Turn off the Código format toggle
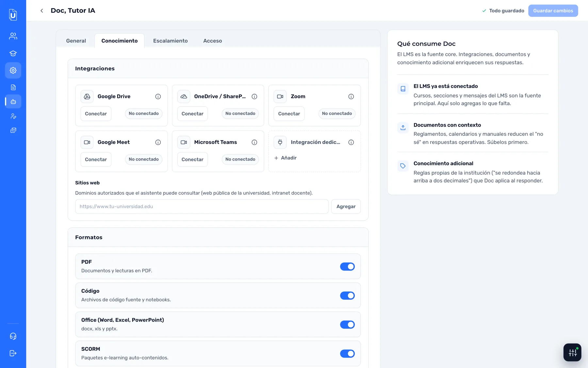This screenshot has width=588, height=368. point(347,296)
